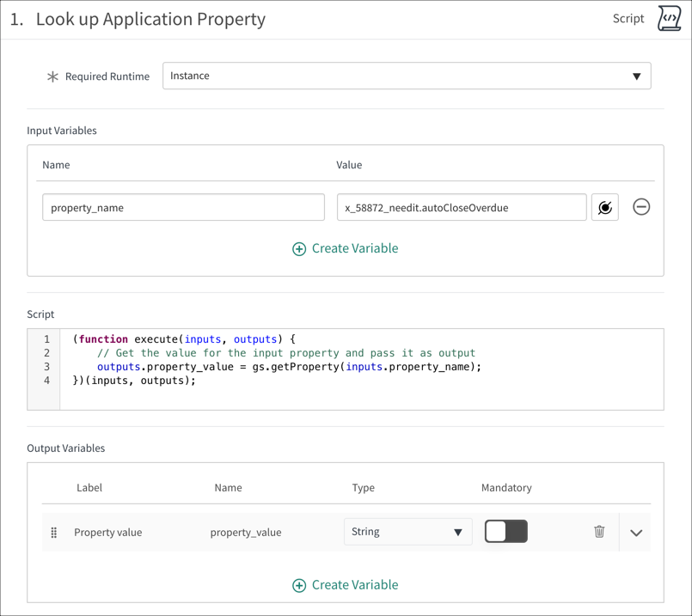Expand the Property value row details chevron

636,533
